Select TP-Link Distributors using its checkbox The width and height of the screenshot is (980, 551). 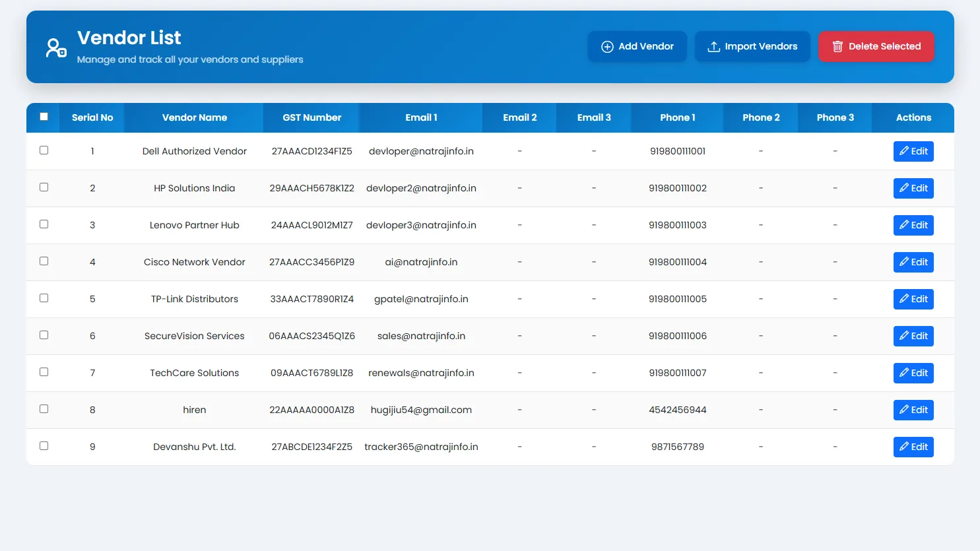tap(44, 298)
